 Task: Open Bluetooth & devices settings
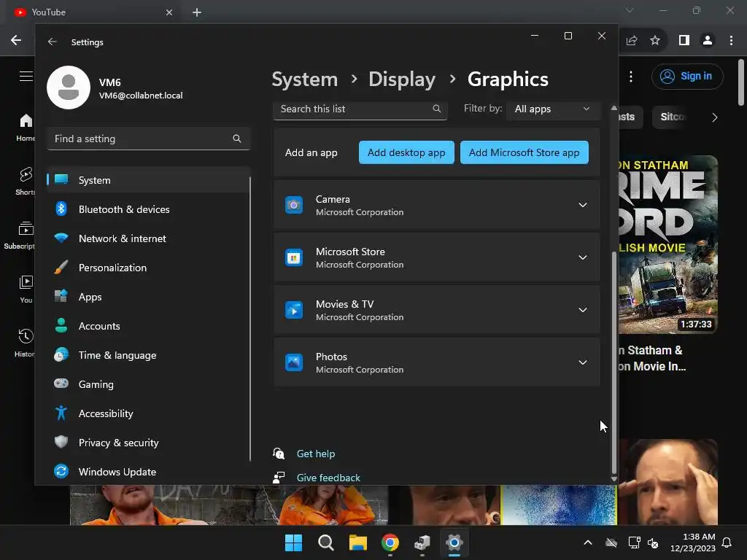(x=148, y=209)
